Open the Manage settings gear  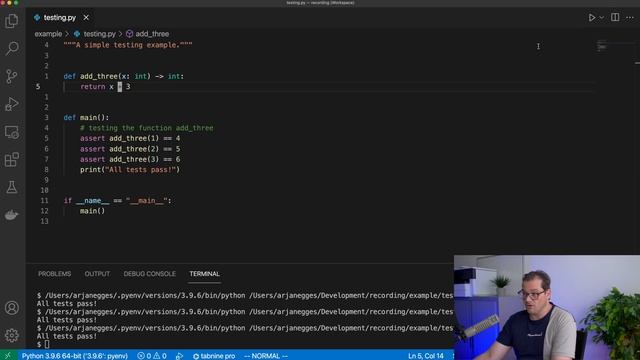[11, 335]
